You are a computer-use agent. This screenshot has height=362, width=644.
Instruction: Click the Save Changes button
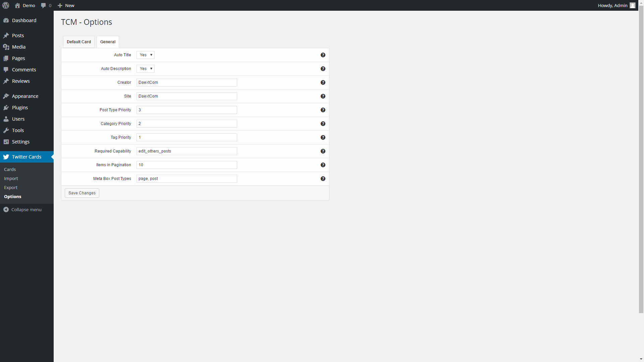tap(82, 193)
